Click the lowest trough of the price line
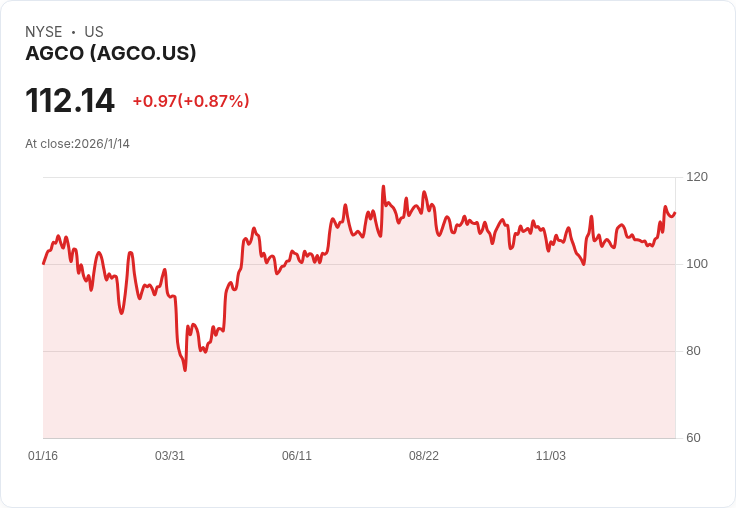736x508 pixels. [185, 370]
